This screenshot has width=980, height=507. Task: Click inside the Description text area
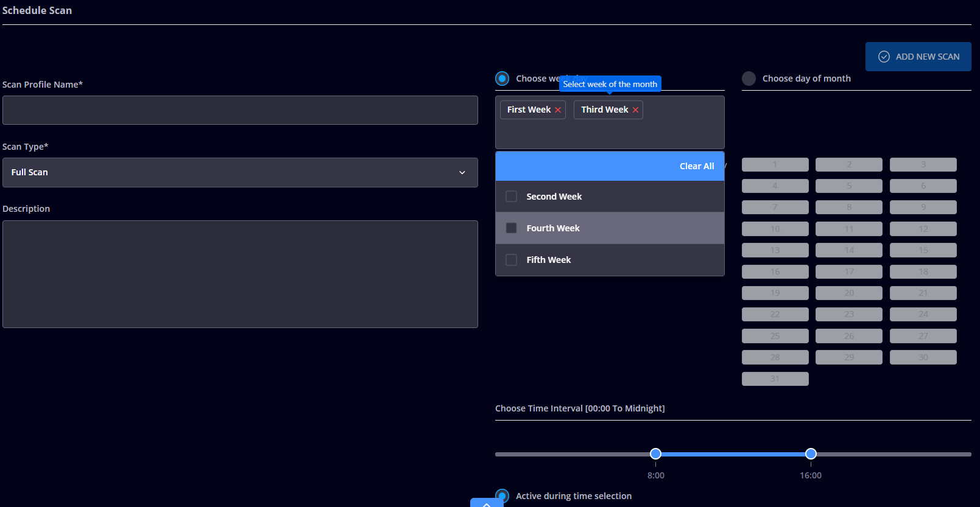tap(240, 274)
